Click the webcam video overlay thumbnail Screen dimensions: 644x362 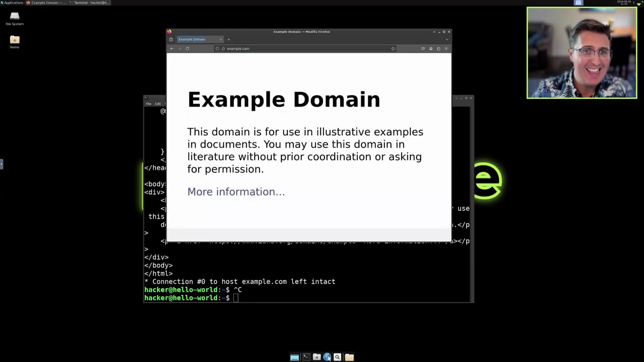pos(582,52)
